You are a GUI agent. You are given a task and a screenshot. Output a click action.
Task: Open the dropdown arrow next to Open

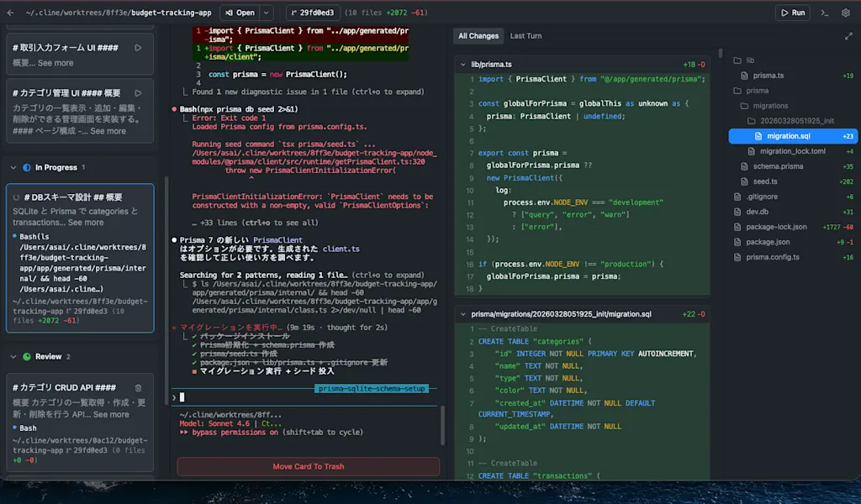pos(267,13)
